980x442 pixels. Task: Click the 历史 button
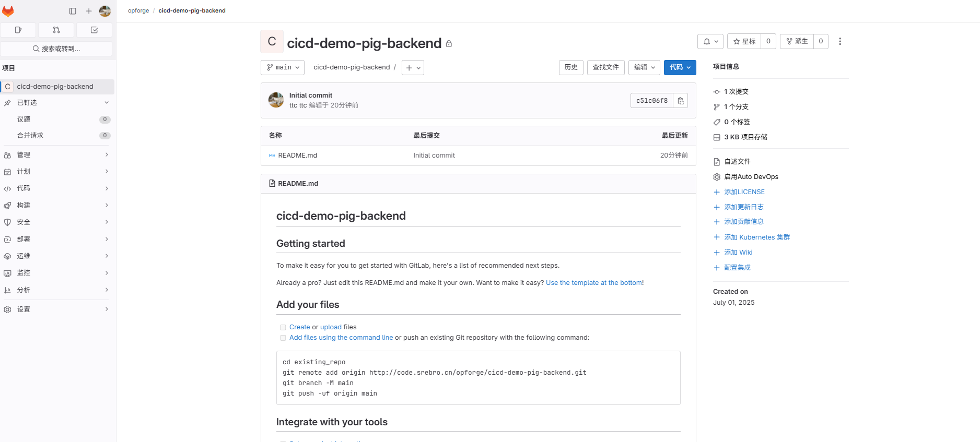[570, 67]
